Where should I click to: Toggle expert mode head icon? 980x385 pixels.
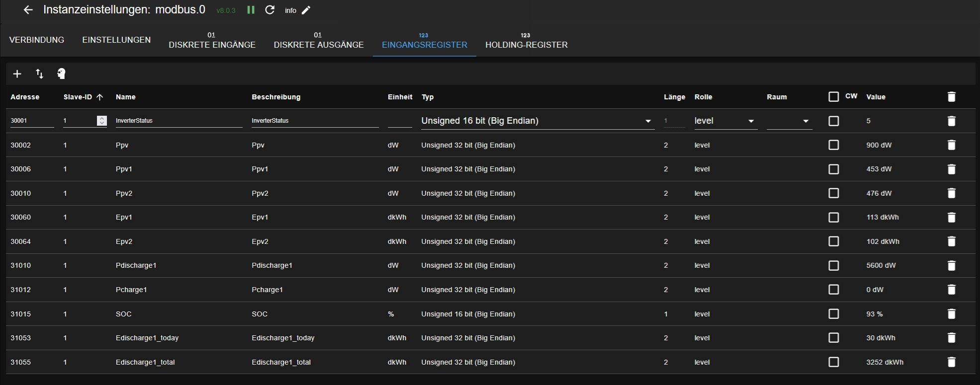(61, 74)
